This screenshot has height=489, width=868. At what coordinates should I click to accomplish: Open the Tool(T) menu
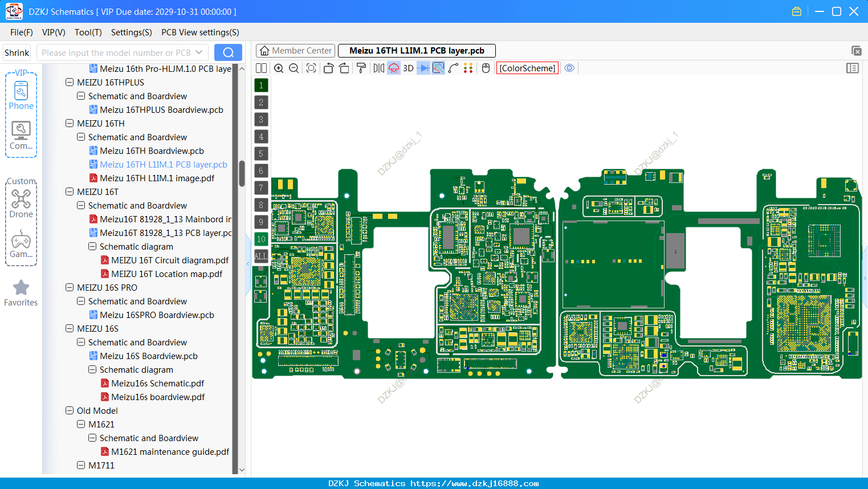88,32
